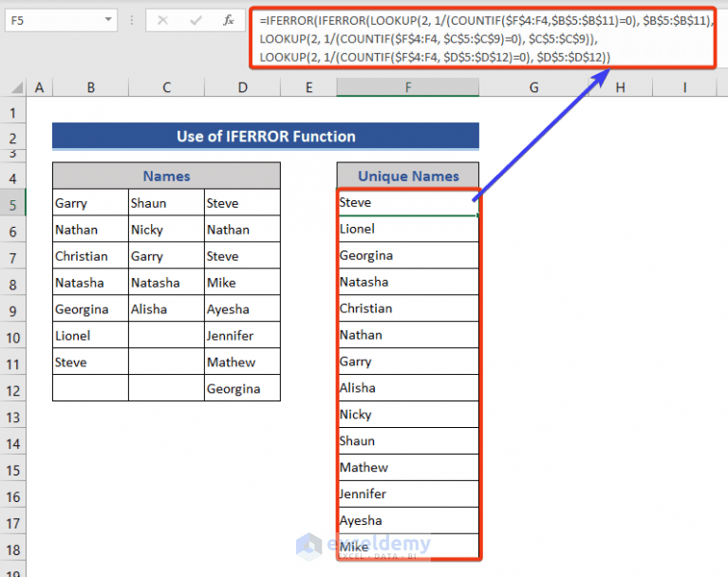Image resolution: width=728 pixels, height=577 pixels.
Task: Select cell D12 containing Georgina
Action: coord(242,387)
